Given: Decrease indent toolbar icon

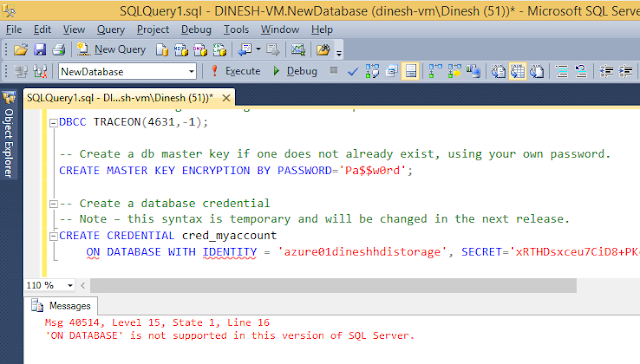Looking at the screenshot, I should [606, 72].
